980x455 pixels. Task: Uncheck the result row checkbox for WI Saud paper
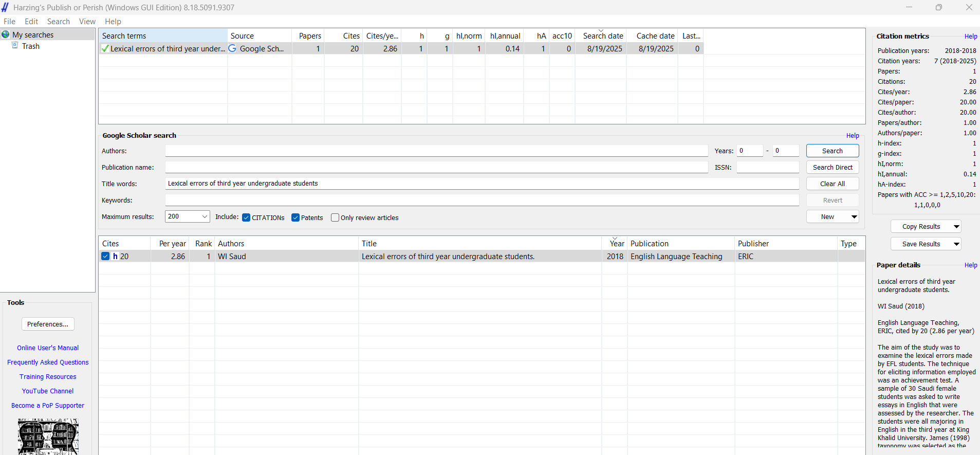pos(105,256)
